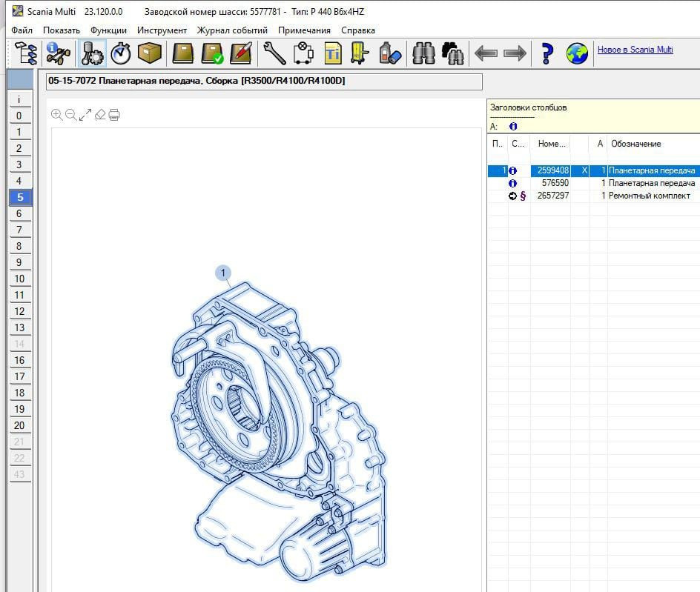Viewport: 700px width, 592px height.
Task: Select group 7 in the left sidebar
Action: (x=19, y=230)
